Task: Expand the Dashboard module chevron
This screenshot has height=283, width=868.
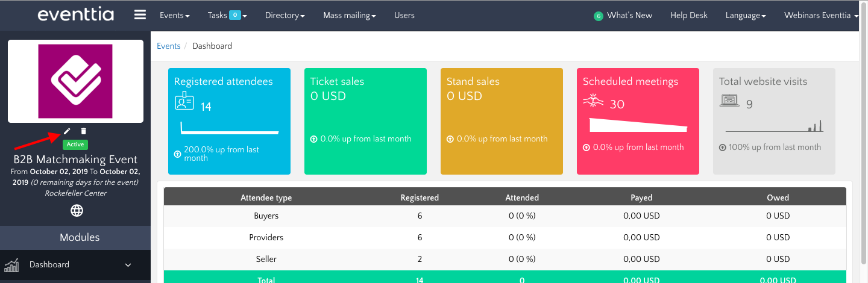Action: [x=128, y=265]
